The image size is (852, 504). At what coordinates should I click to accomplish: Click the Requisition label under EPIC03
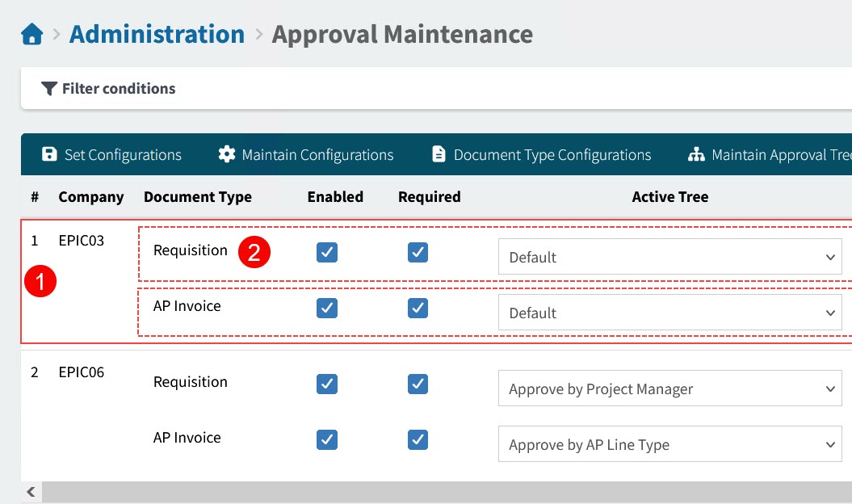[x=190, y=250]
